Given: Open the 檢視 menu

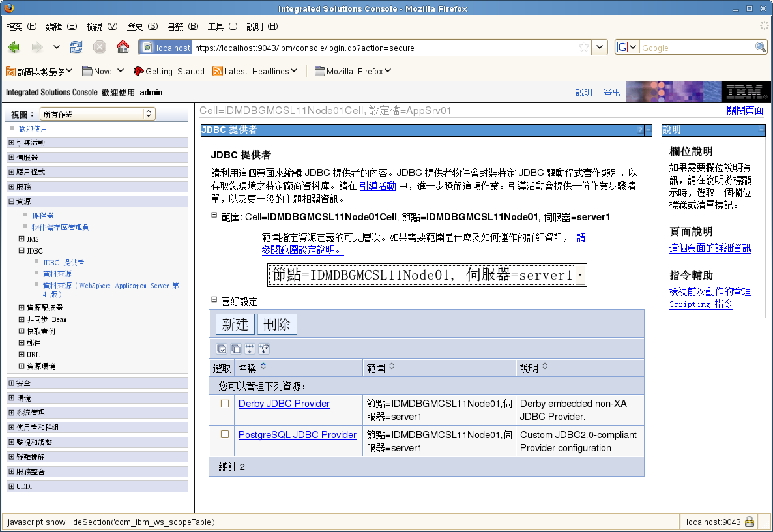Looking at the screenshot, I should [x=102, y=27].
